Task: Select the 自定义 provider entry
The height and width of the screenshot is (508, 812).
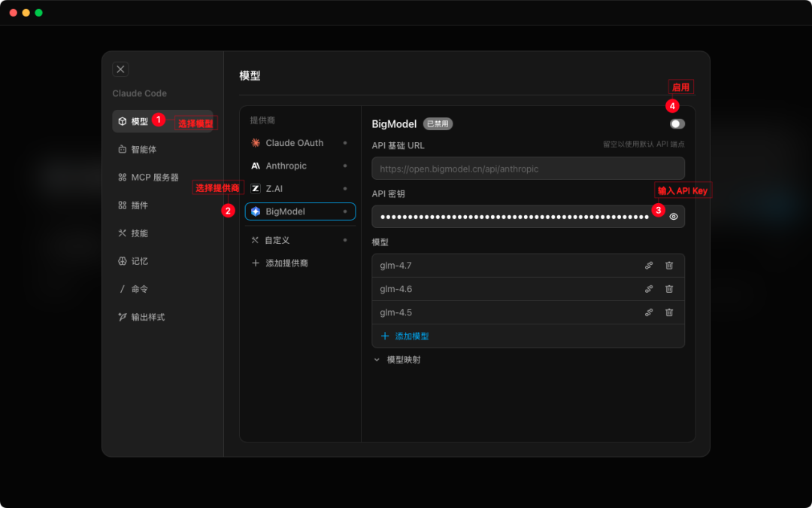Action: click(x=277, y=240)
